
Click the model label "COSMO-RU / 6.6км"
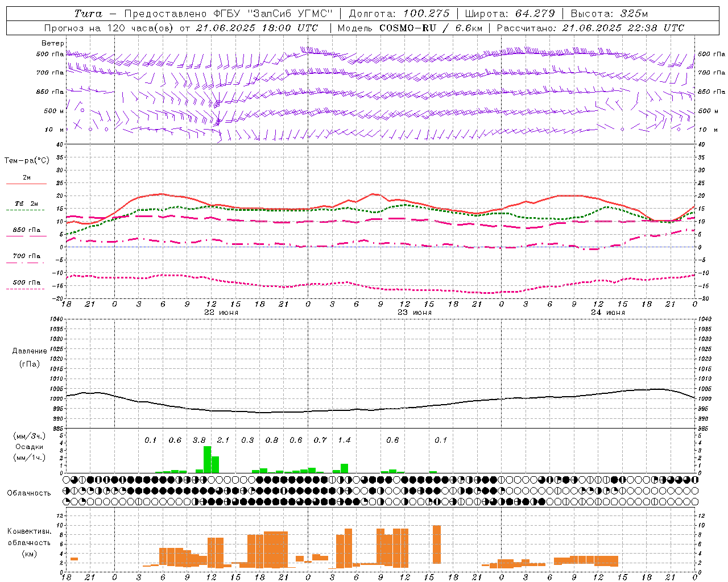431,28
